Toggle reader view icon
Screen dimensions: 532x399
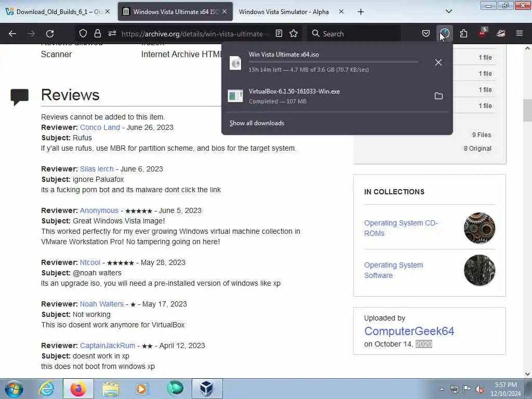click(279, 34)
